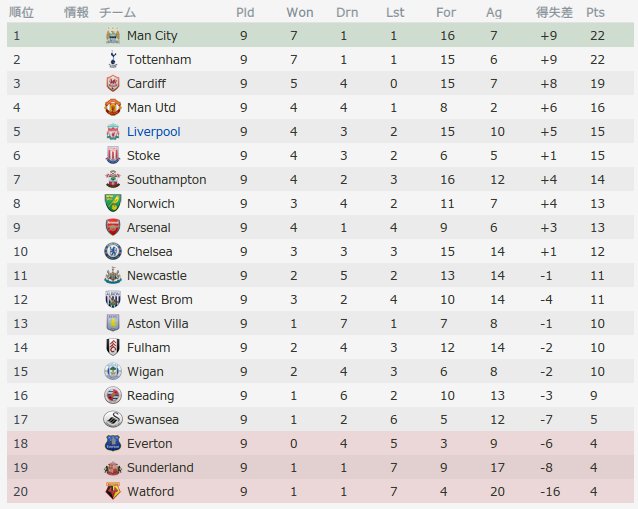Open the Liverpool team link

click(x=153, y=132)
